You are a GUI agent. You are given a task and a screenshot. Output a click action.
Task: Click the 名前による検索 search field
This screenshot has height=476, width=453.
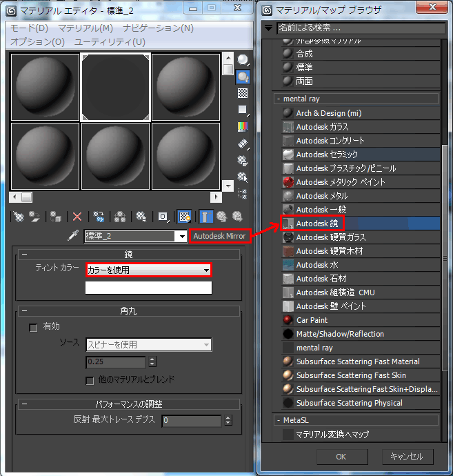361,28
